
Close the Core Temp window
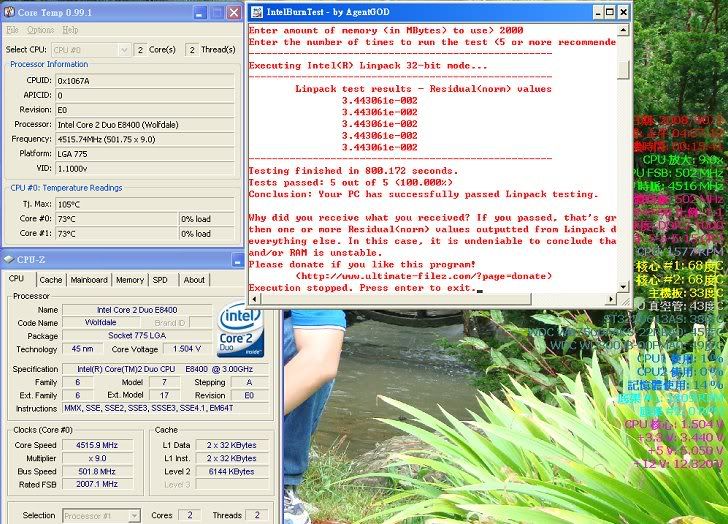click(x=233, y=12)
